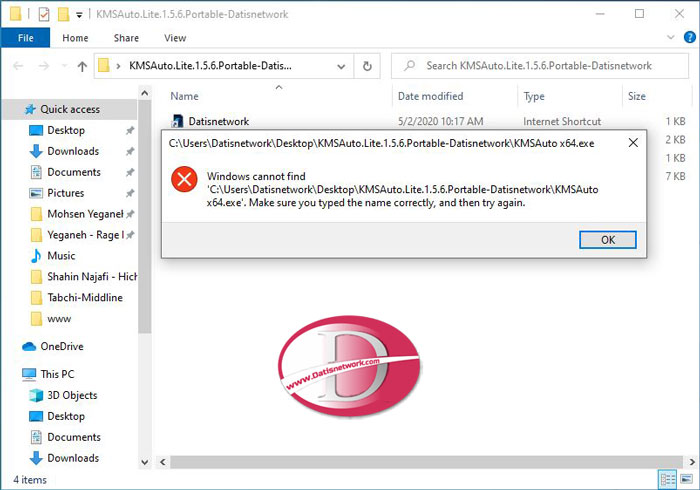Viewport: 700px width, 490px height.
Task: Open pinned Desktop under Quick access
Action: click(66, 130)
